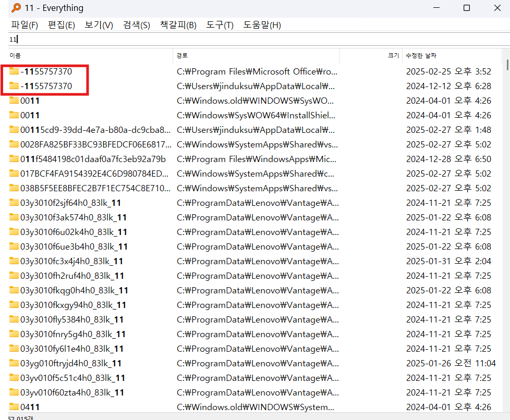Select folder icon of 03y3010fc3x4j4h0_83lk_11
Viewport: 510px width, 420px height.
(x=14, y=261)
